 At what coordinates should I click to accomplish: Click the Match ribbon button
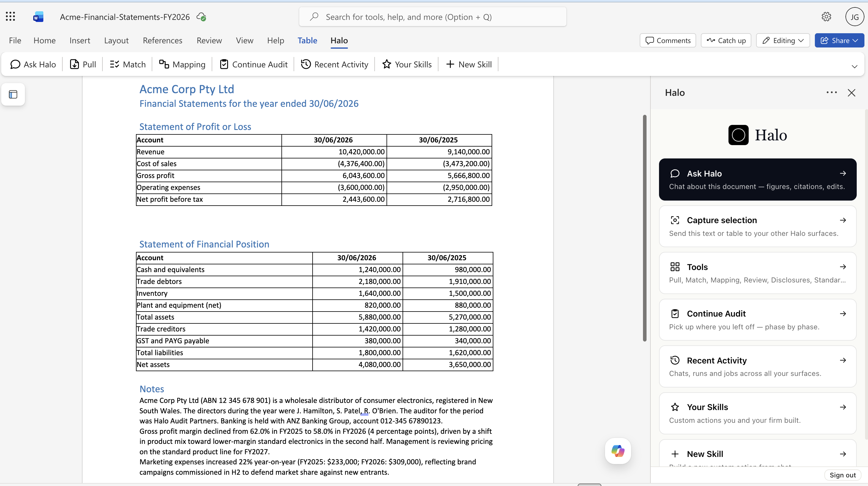[128, 64]
